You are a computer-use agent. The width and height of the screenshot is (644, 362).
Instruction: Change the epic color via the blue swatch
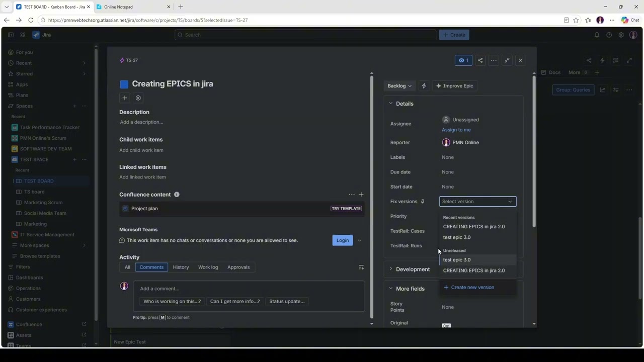(124, 84)
